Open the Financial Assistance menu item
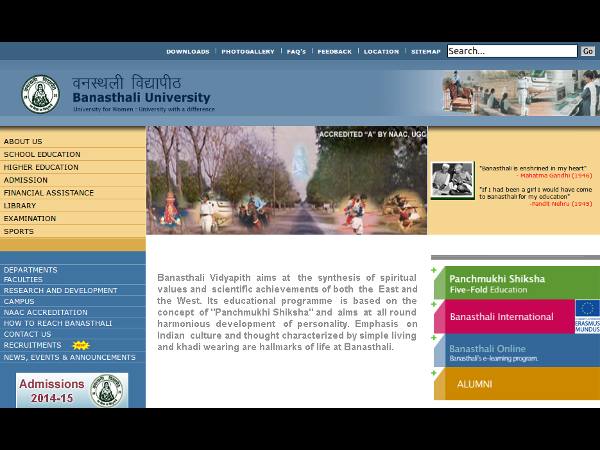600x450 pixels. (x=49, y=193)
